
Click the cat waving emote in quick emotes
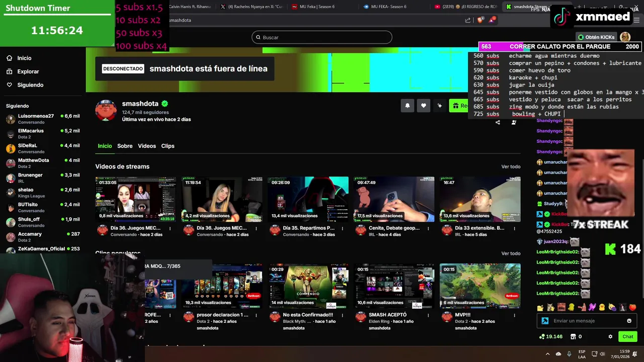pyautogui.click(x=550, y=307)
